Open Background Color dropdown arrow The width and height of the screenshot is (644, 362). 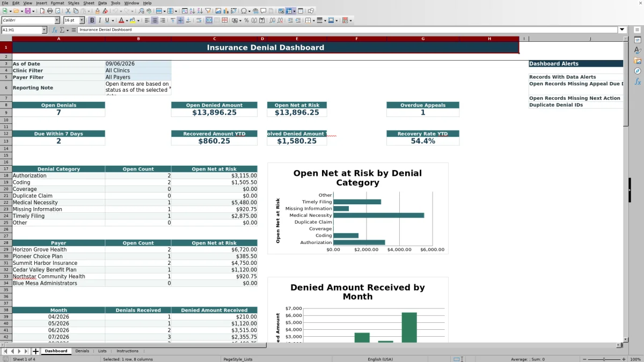pyautogui.click(x=138, y=20)
